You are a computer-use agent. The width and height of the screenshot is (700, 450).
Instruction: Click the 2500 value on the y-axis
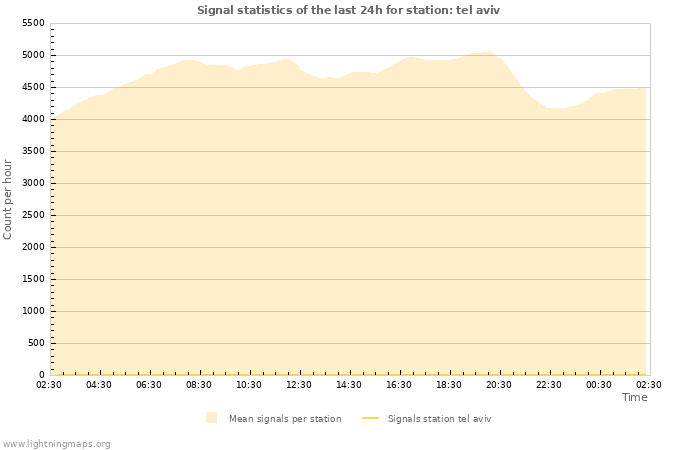tap(33, 215)
